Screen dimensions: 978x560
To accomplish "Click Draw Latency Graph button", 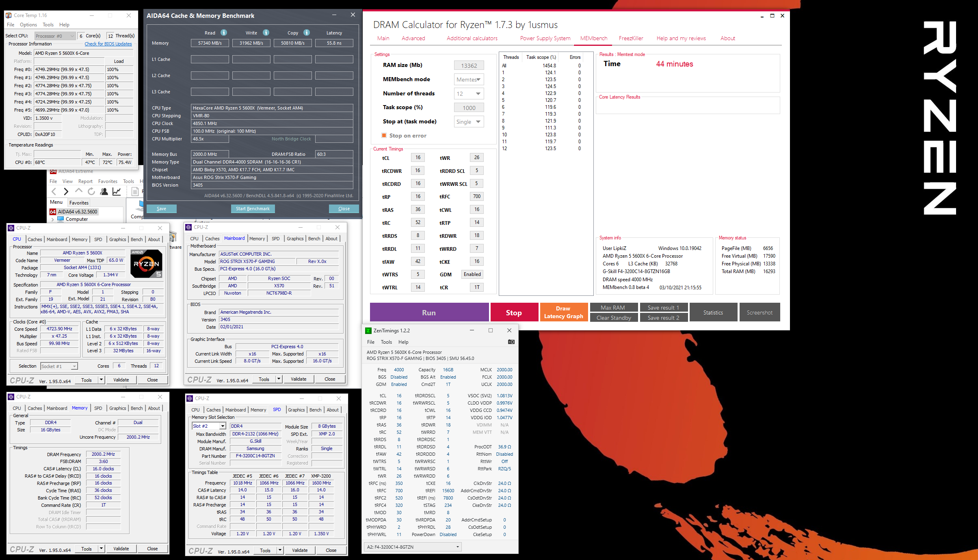I will pyautogui.click(x=563, y=312).
